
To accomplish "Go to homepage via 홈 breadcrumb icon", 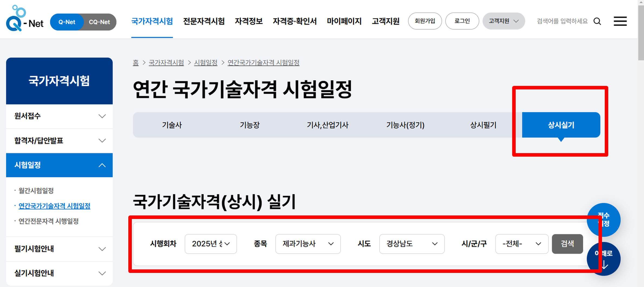I will pos(136,63).
